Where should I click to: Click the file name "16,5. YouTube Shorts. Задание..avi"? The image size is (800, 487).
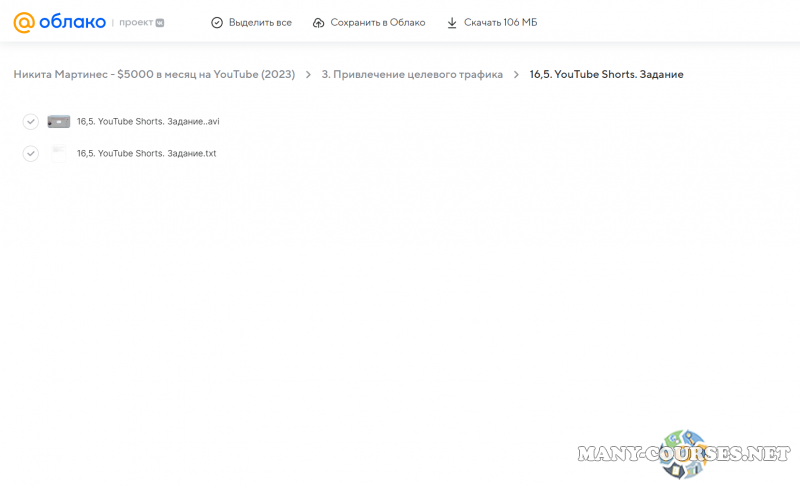click(x=148, y=122)
